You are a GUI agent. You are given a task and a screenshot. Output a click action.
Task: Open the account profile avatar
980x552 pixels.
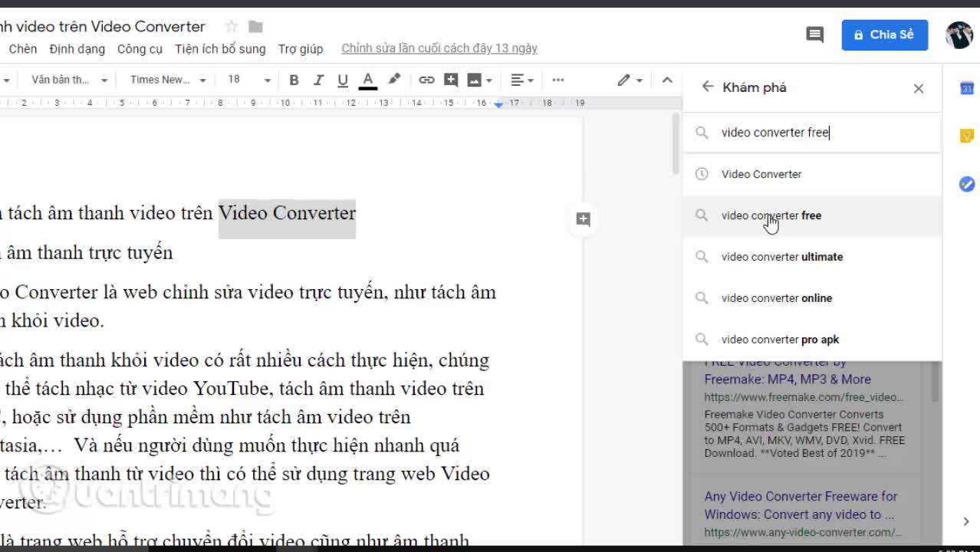point(959,34)
